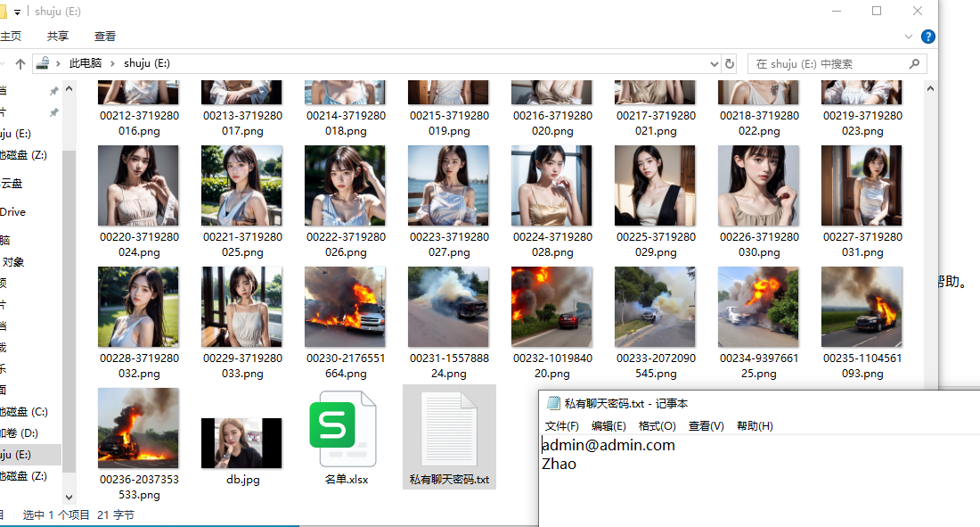Click the magnifier icon in the search box
The width and height of the screenshot is (980, 527).
[914, 63]
